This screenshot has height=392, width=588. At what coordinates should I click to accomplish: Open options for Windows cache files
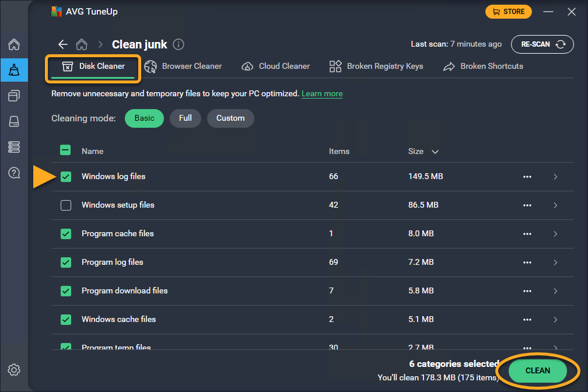coord(527,320)
